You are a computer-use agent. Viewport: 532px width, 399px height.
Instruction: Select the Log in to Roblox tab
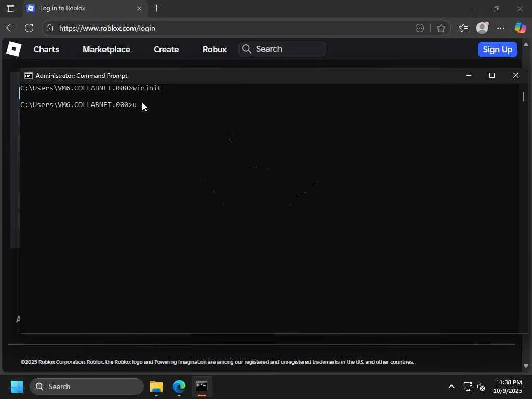pos(85,8)
